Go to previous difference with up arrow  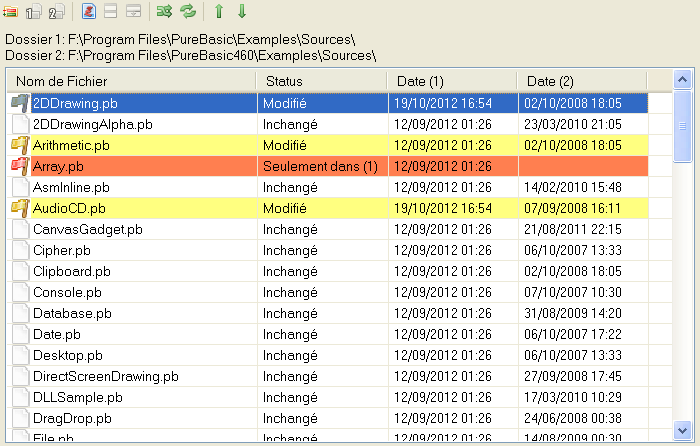pos(219,12)
